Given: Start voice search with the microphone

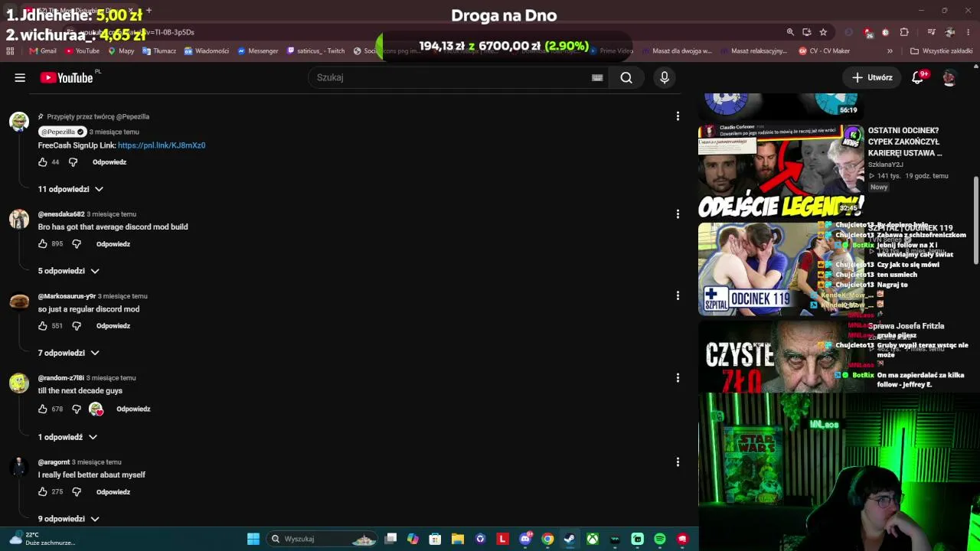Looking at the screenshot, I should [x=665, y=77].
